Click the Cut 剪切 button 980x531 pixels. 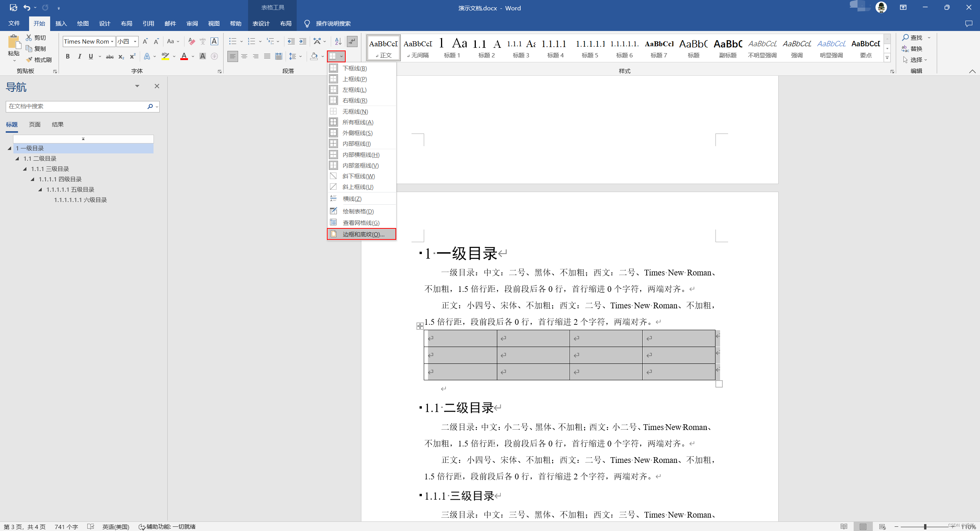tap(36, 37)
